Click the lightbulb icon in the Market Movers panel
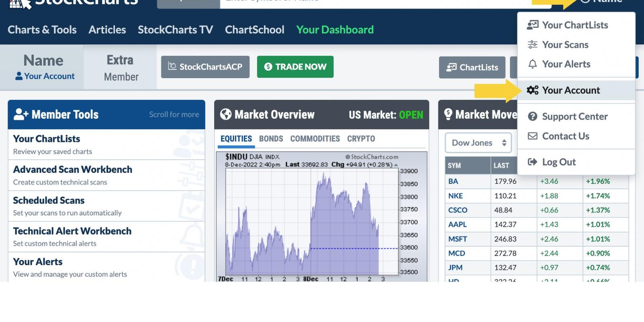Viewport: 644px width, 322px height. coord(448,114)
